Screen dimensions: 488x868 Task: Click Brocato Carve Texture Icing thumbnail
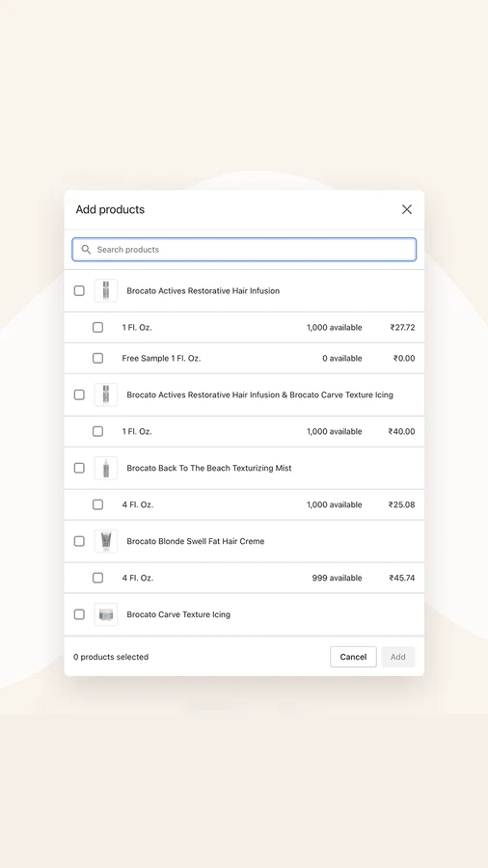coord(106,614)
